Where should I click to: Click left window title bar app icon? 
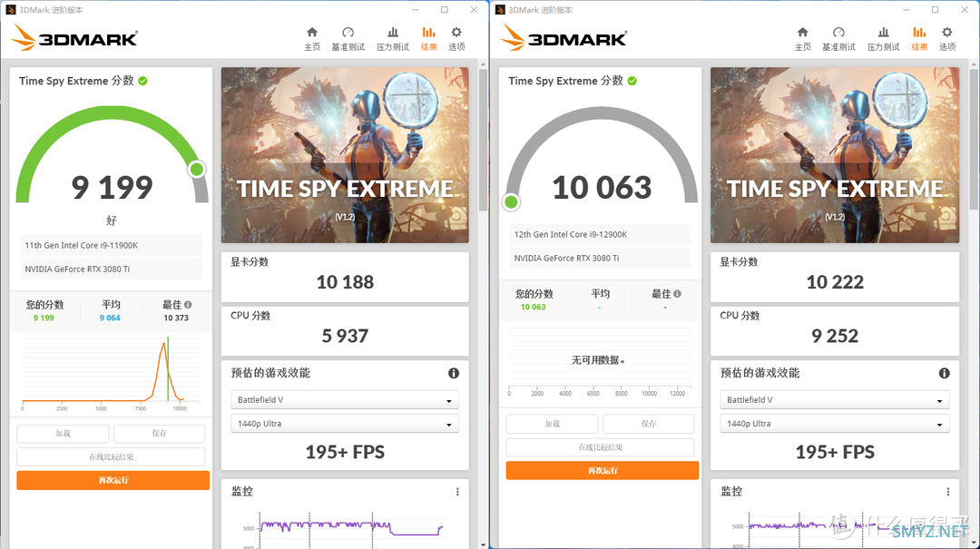11,9
